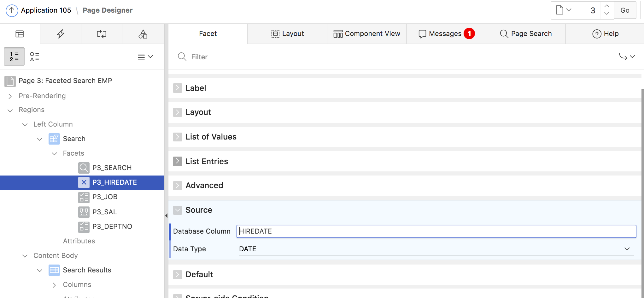Open the Page Shared Components panel
644x298 pixels.
tap(143, 33)
